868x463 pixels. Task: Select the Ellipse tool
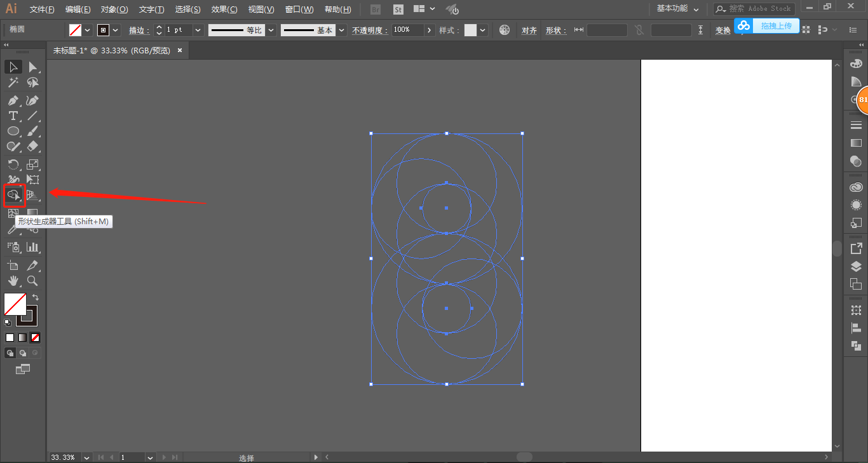[13, 131]
